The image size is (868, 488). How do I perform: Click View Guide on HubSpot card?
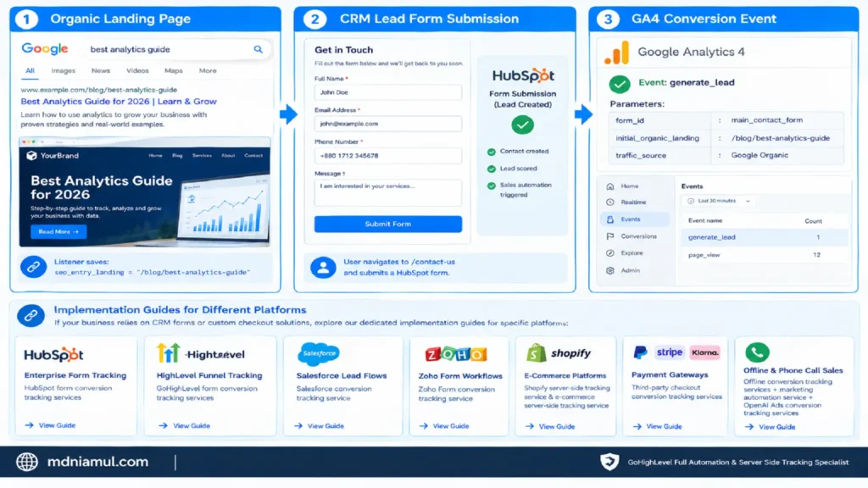pyautogui.click(x=50, y=425)
